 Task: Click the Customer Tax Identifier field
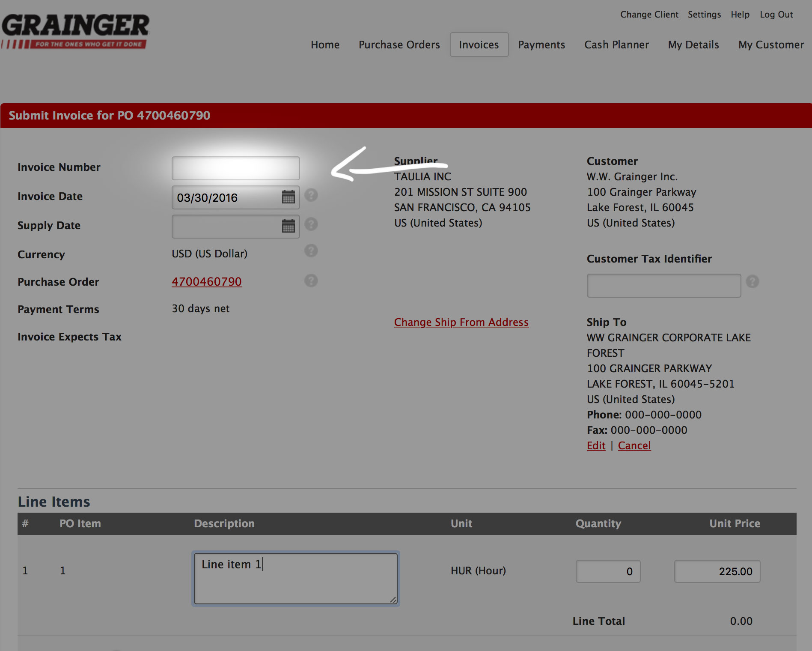(663, 285)
